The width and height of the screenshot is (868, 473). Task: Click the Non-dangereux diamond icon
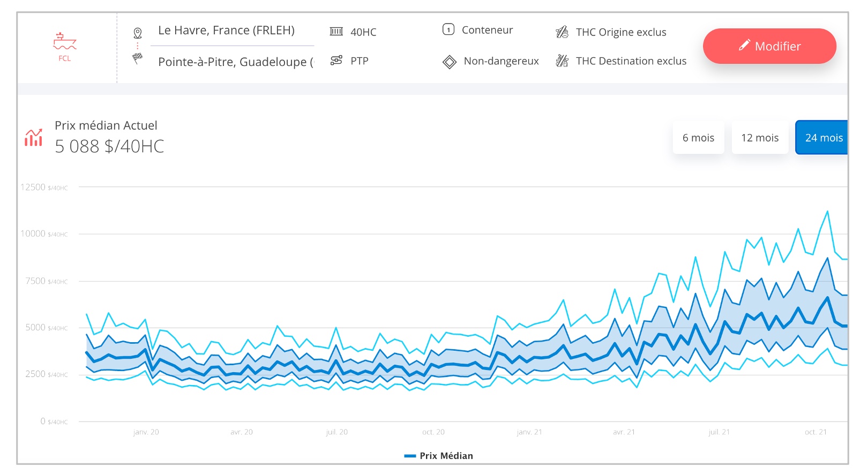tap(450, 62)
